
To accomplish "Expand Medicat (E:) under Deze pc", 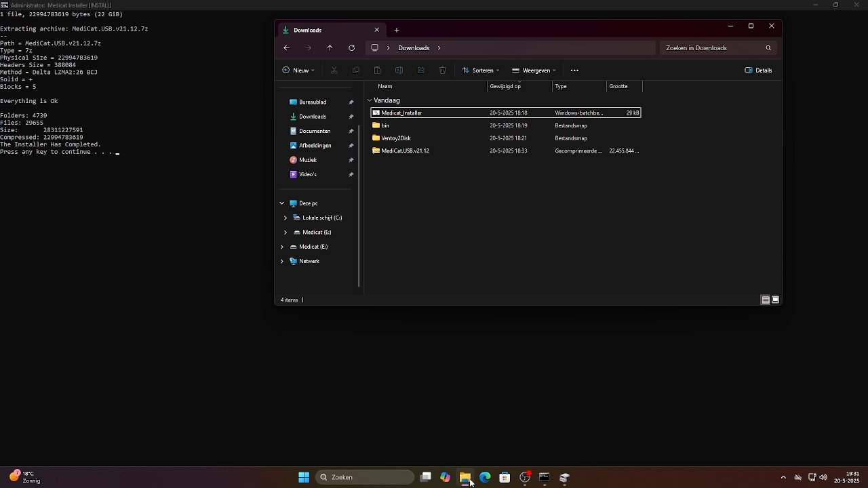I will [285, 232].
